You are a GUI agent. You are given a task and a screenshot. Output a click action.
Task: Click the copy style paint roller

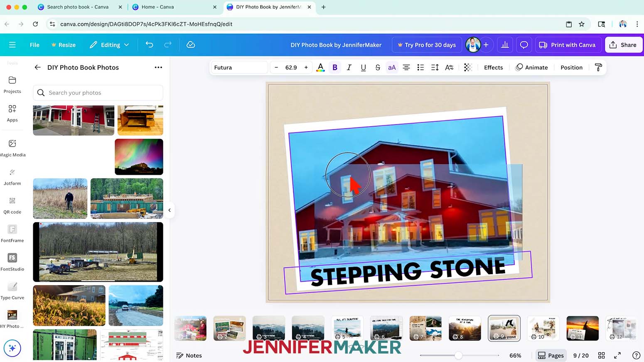[598, 67]
